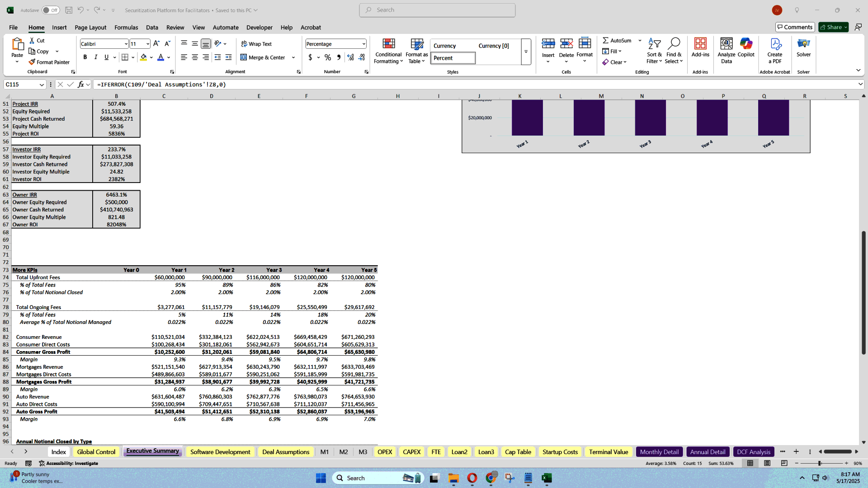Switch to Page Break Preview in status bar
The image size is (868, 488).
(784, 463)
